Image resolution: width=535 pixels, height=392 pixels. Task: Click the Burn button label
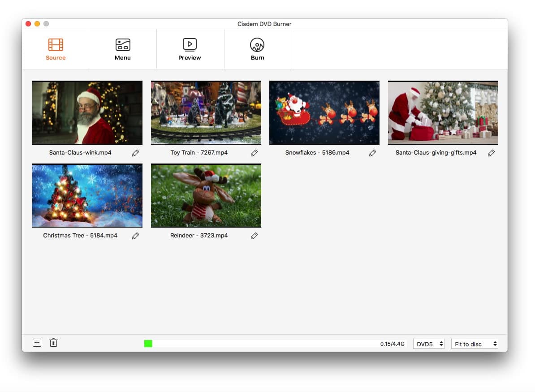(x=257, y=57)
